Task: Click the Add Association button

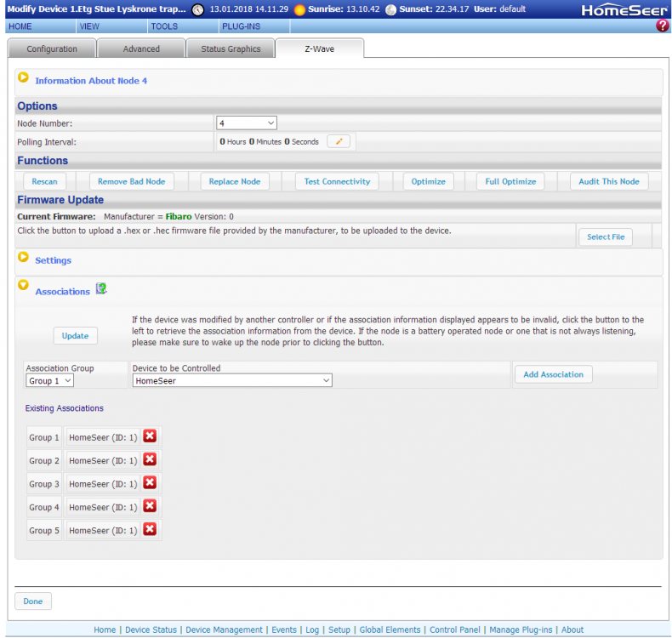Action: (x=553, y=374)
